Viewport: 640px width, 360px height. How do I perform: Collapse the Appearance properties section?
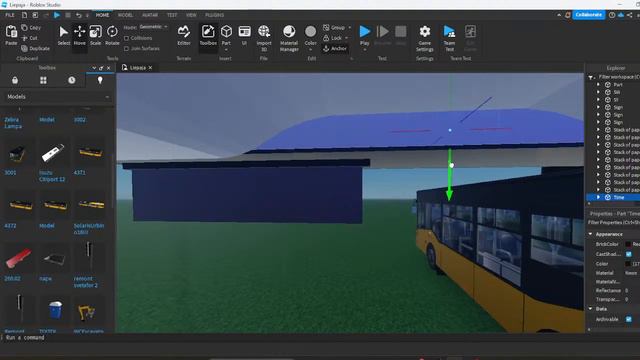click(x=590, y=234)
